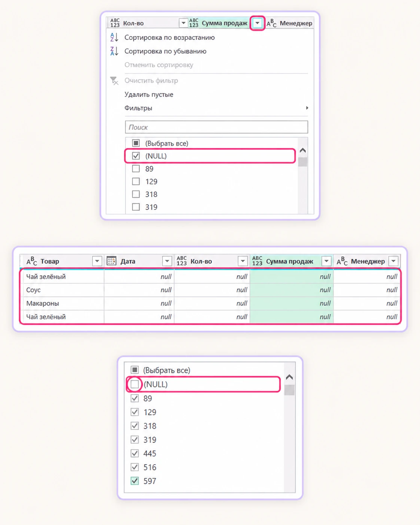Open Сумма продаж dropdown in the null-rows table
This screenshot has width=420, height=525.
(x=326, y=261)
